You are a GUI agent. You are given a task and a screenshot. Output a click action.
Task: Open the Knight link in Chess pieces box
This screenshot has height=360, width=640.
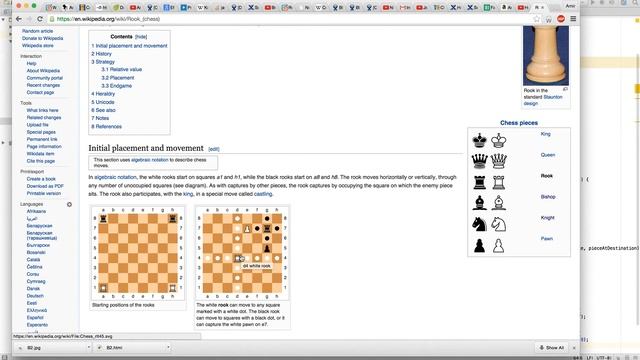tap(547, 218)
